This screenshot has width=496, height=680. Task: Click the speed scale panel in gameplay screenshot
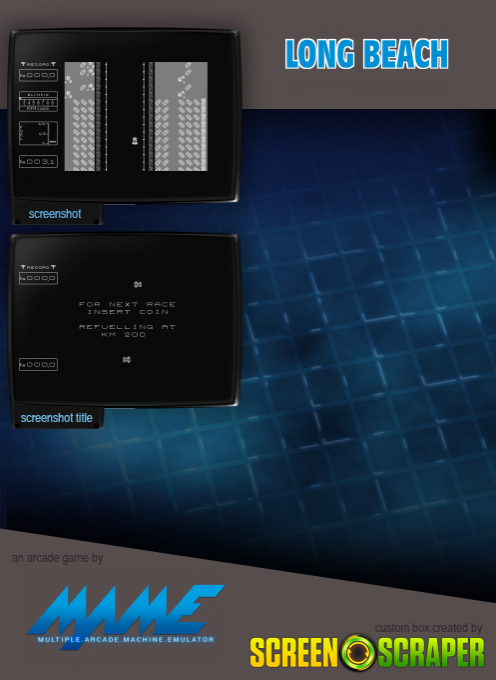pyautogui.click(x=38, y=101)
